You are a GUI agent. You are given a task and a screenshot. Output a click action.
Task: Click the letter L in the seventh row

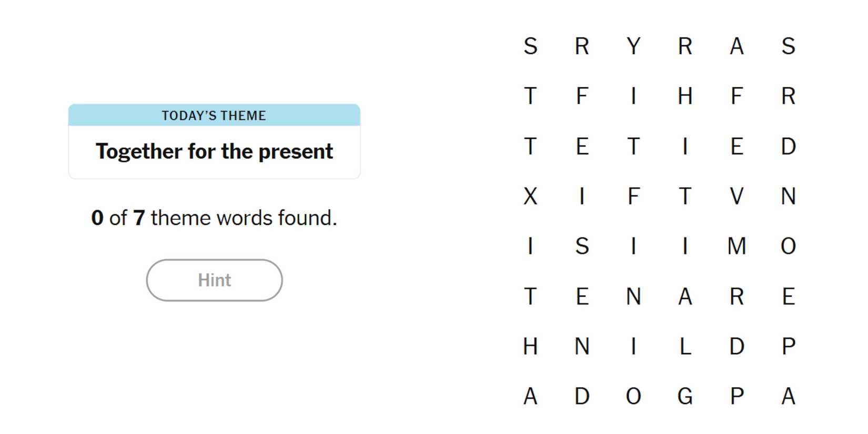[685, 346]
